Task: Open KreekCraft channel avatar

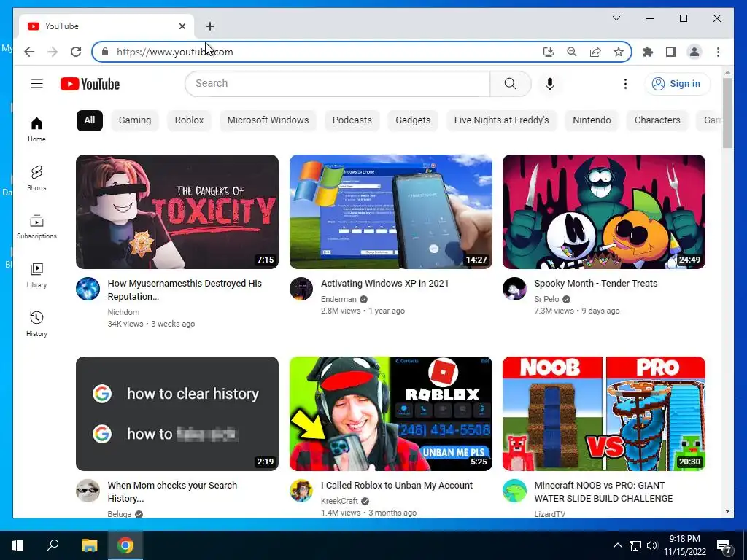Action: coord(301,491)
